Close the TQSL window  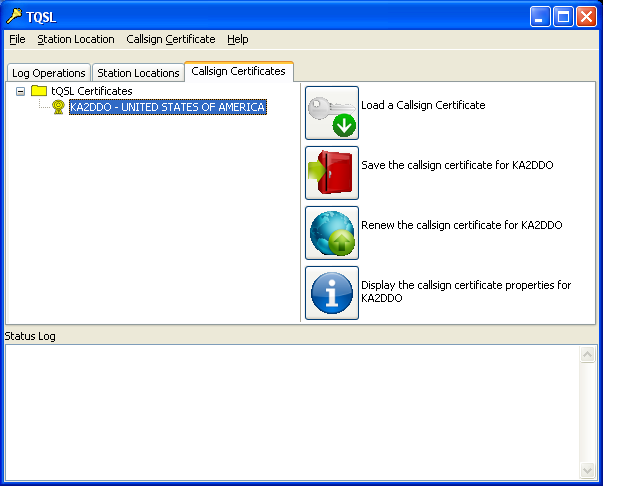point(587,17)
